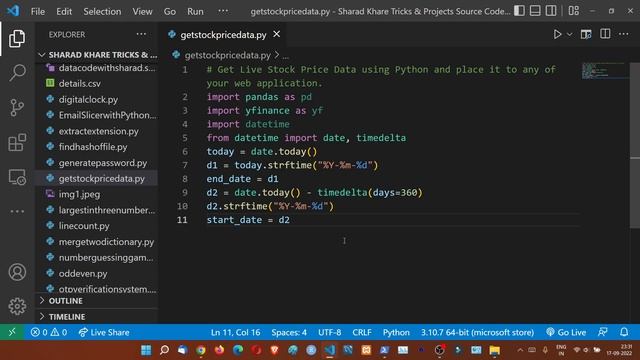Open the Go menu
640x360 pixels.
click(x=170, y=11)
